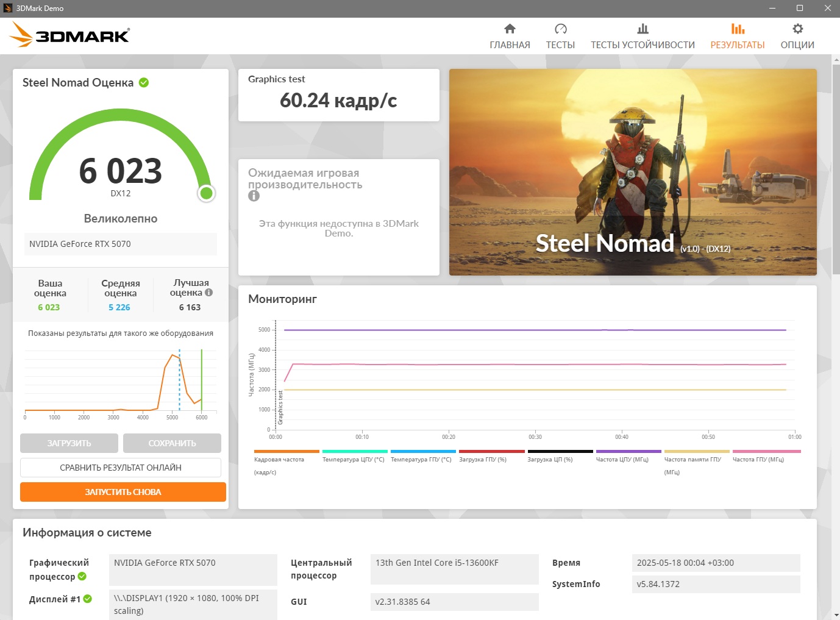Image resolution: width=840 pixels, height=620 pixels.
Task: Click the 2025-05-18 00:04 +03:00 time value
Action: (716, 563)
